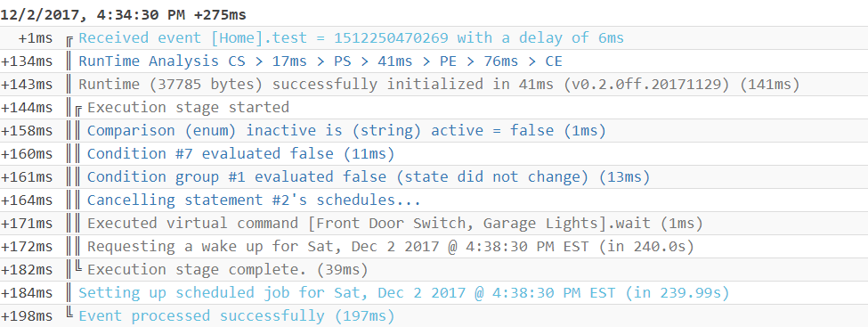Click the Received event [Home].test log line
This screenshot has width=868, height=327.
[x=351, y=38]
